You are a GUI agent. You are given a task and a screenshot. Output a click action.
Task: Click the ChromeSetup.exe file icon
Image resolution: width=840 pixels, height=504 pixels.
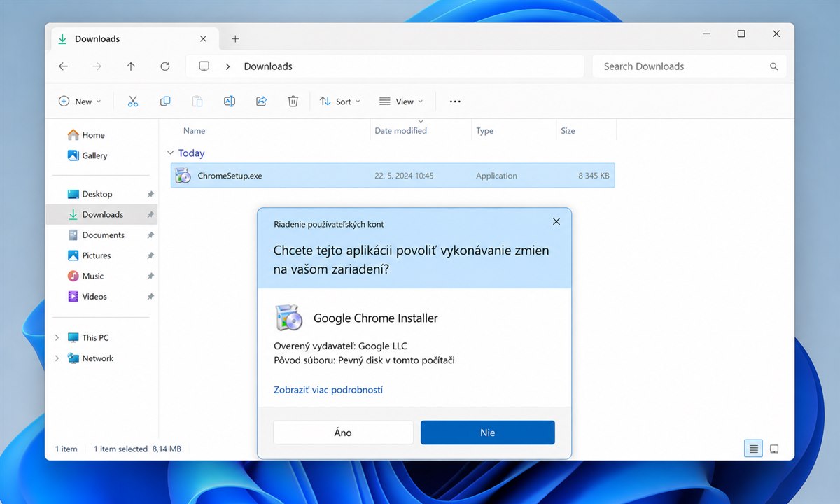(x=183, y=176)
